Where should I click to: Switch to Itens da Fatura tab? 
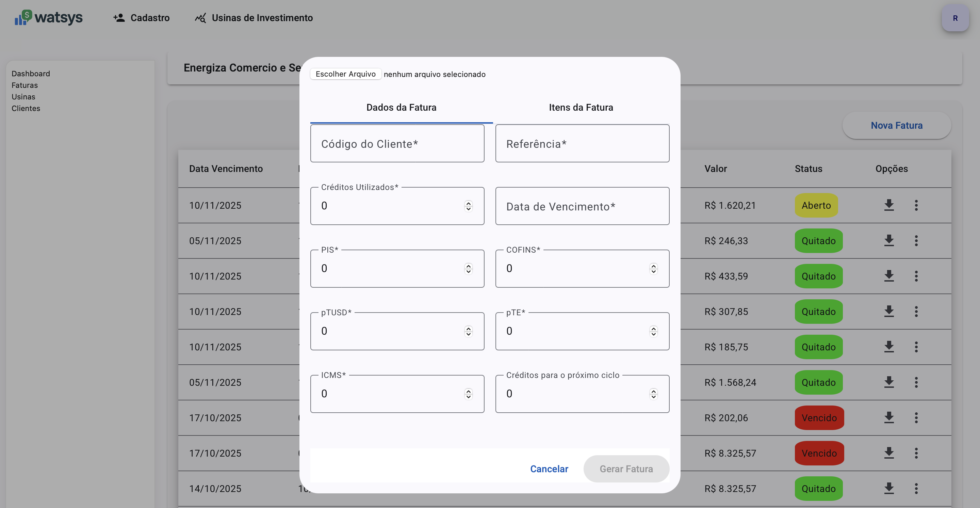581,107
